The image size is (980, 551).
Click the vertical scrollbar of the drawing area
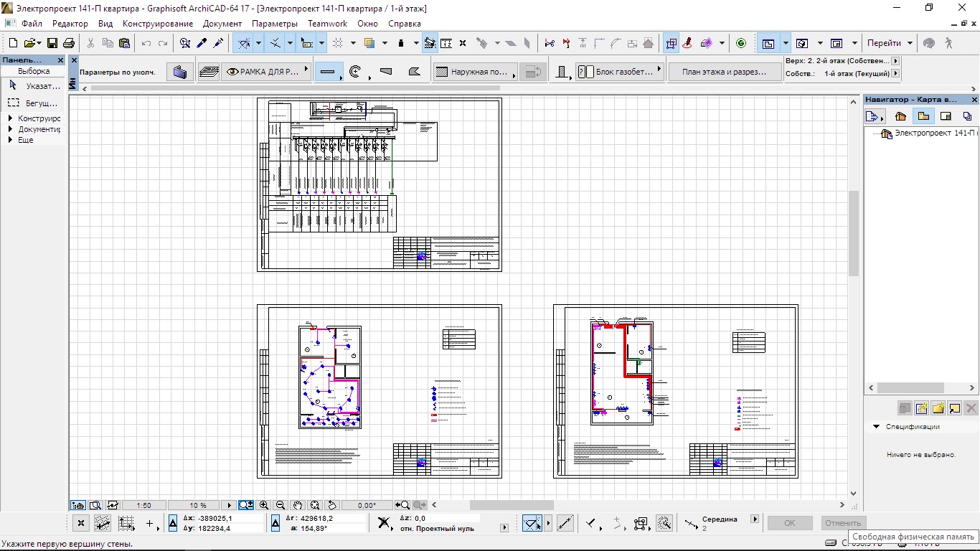854,233
